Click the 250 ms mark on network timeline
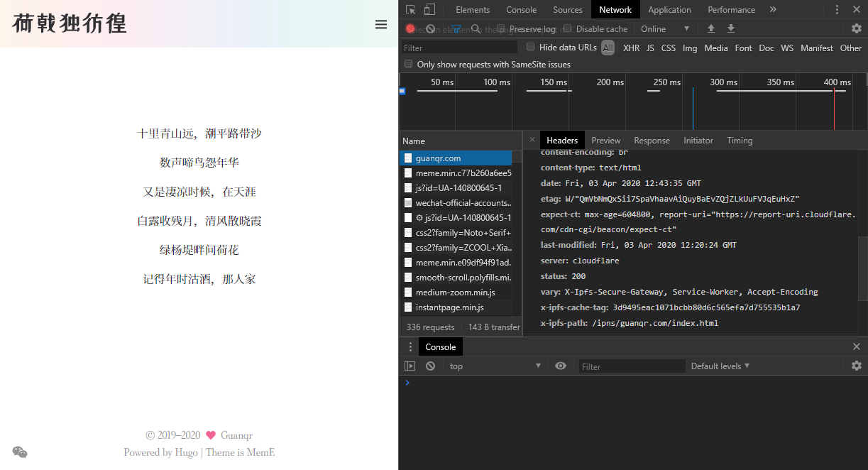The image size is (868, 470). 666,82
